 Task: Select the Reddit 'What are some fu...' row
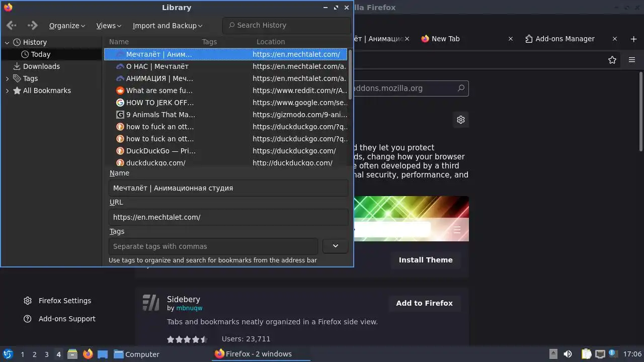[225, 90]
